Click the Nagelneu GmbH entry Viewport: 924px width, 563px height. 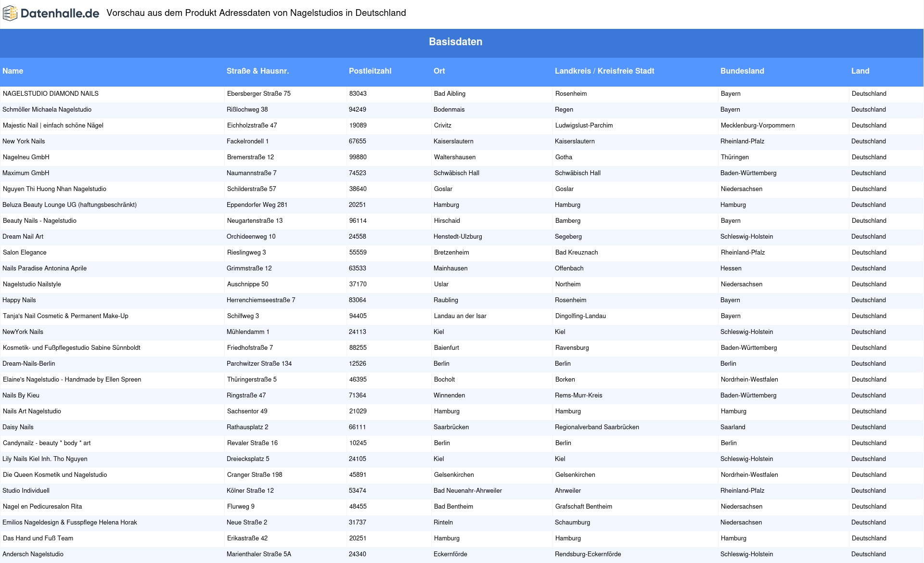[26, 157]
